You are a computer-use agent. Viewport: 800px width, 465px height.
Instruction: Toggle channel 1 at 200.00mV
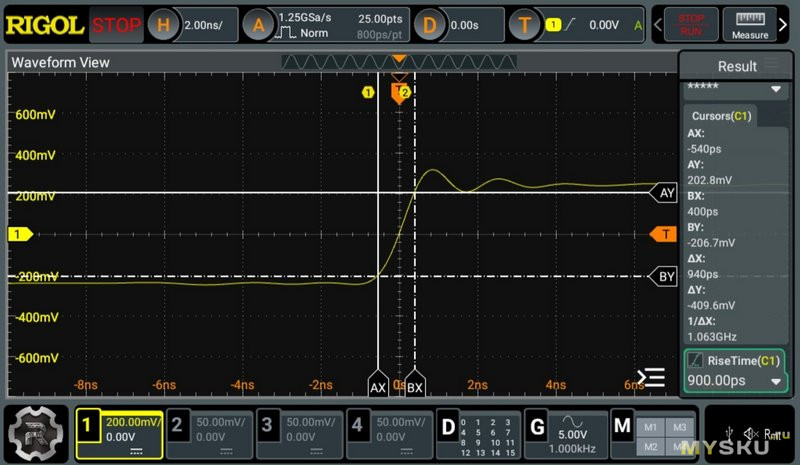[x=119, y=433]
